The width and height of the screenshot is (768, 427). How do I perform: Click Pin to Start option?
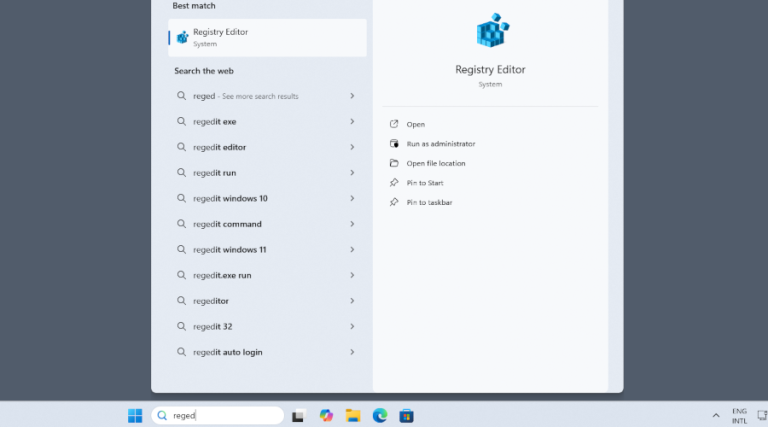[425, 183]
